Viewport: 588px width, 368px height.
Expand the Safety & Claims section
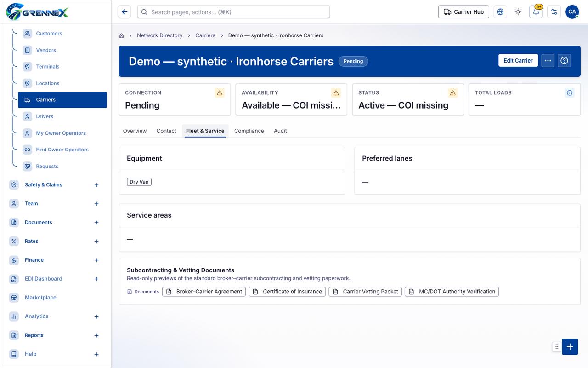coord(96,185)
